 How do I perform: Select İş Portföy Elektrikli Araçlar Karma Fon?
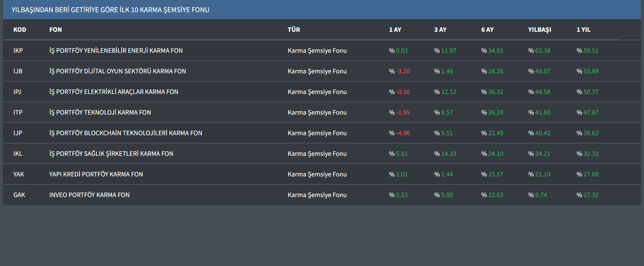pyautogui.click(x=114, y=92)
